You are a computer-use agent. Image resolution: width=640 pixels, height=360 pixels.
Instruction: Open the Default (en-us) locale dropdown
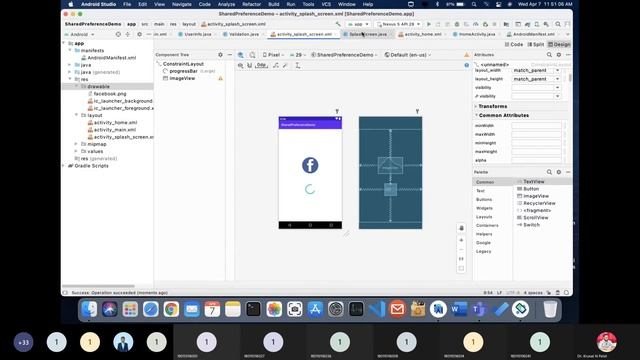408,55
